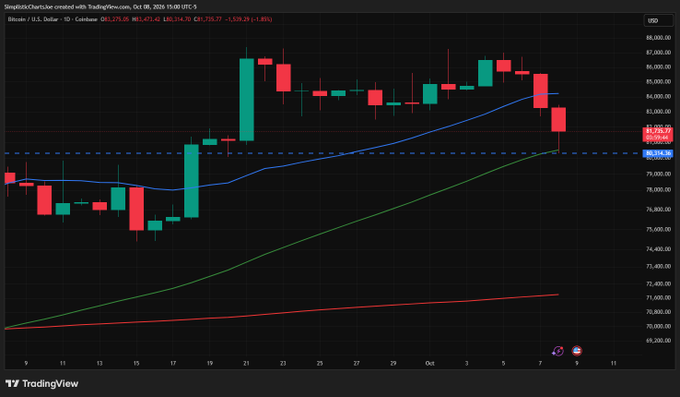Click the 76,800.00 price axis label

coord(658,209)
